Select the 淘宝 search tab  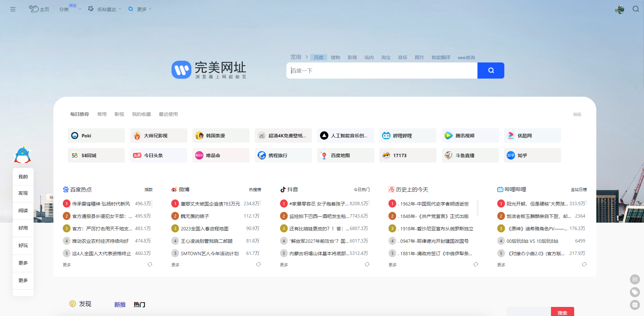point(386,57)
